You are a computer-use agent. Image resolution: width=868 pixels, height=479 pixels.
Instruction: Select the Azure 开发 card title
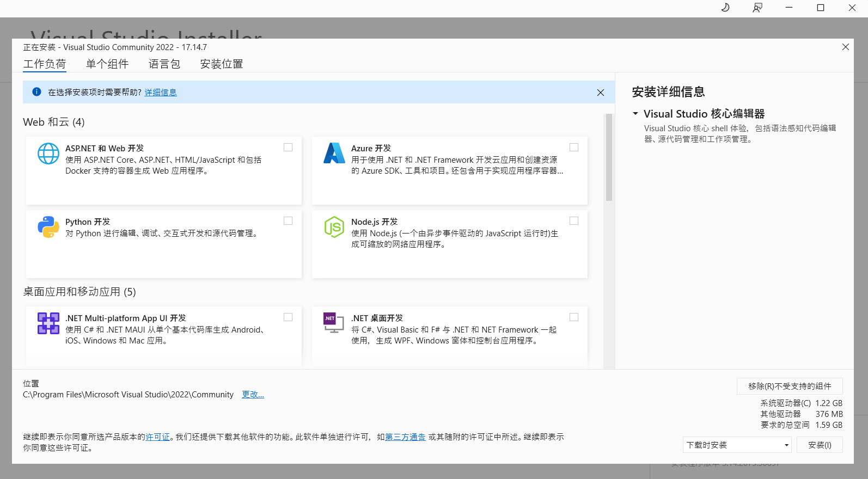click(x=371, y=148)
